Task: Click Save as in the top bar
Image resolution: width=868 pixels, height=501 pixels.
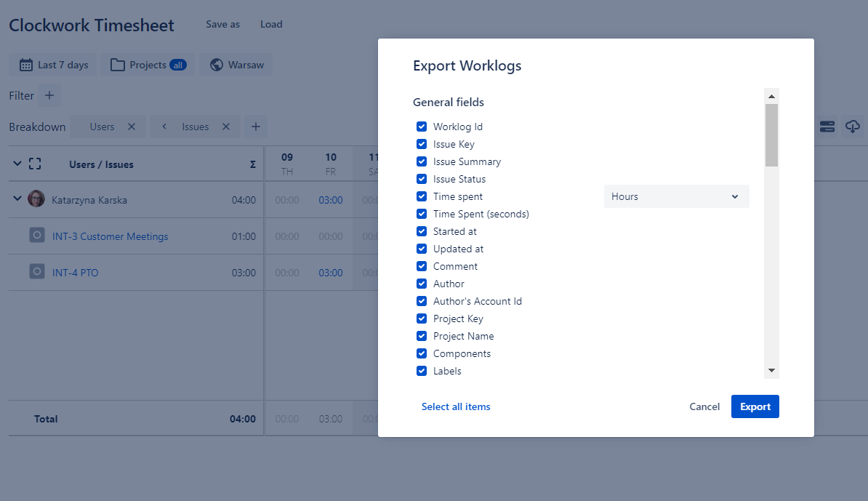Action: click(222, 24)
